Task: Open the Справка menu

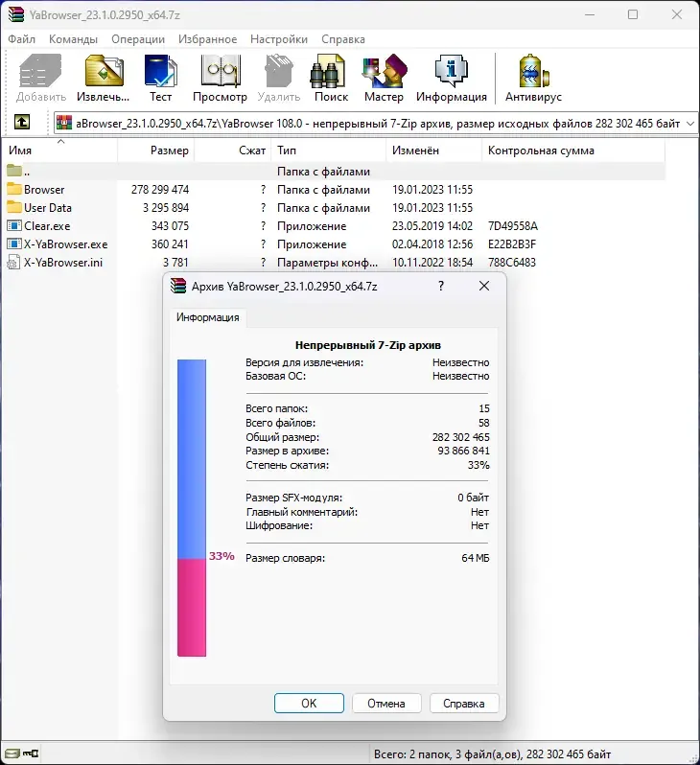Action: point(343,39)
